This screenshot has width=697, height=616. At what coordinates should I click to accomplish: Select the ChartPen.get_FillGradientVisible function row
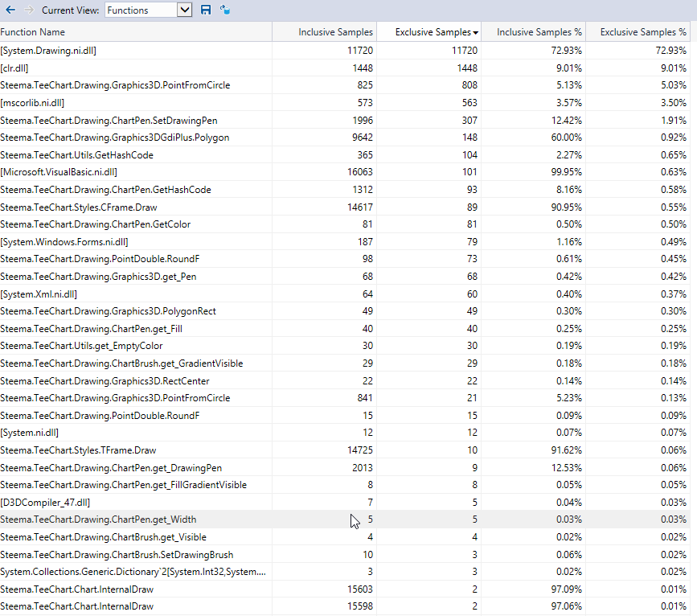pos(345,485)
